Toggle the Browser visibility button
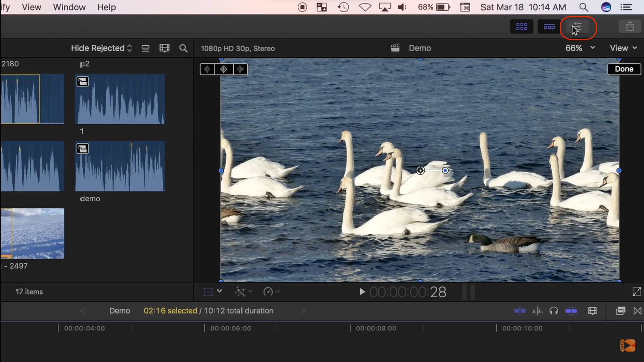The height and width of the screenshot is (362, 644). 522,27
